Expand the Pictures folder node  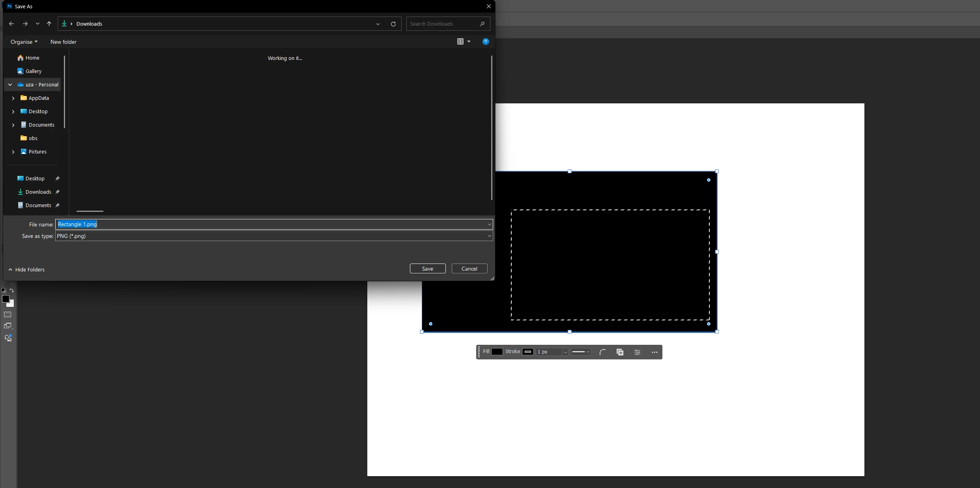coord(13,151)
